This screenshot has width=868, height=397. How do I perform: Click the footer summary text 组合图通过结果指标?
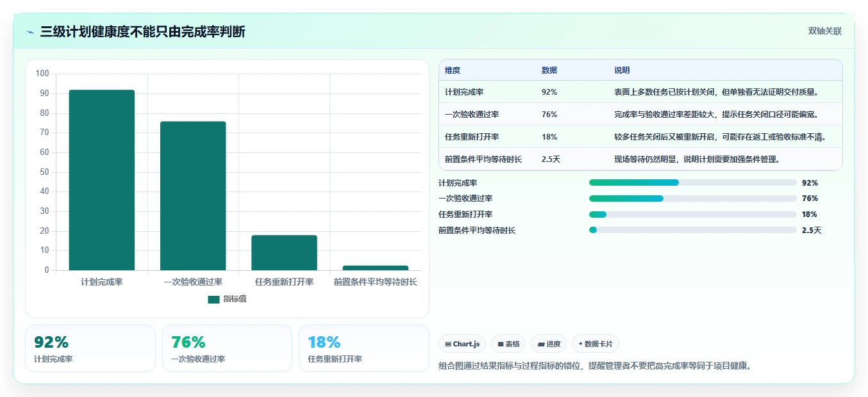[594, 366]
